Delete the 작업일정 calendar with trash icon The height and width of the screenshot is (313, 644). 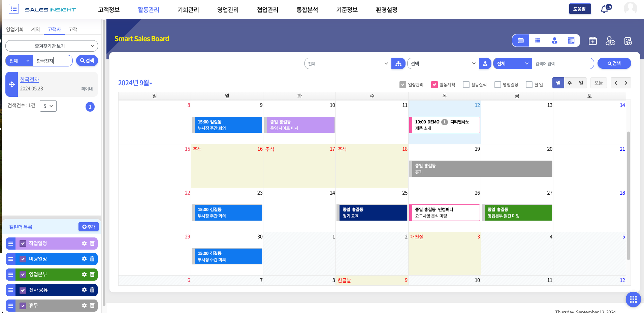click(92, 244)
